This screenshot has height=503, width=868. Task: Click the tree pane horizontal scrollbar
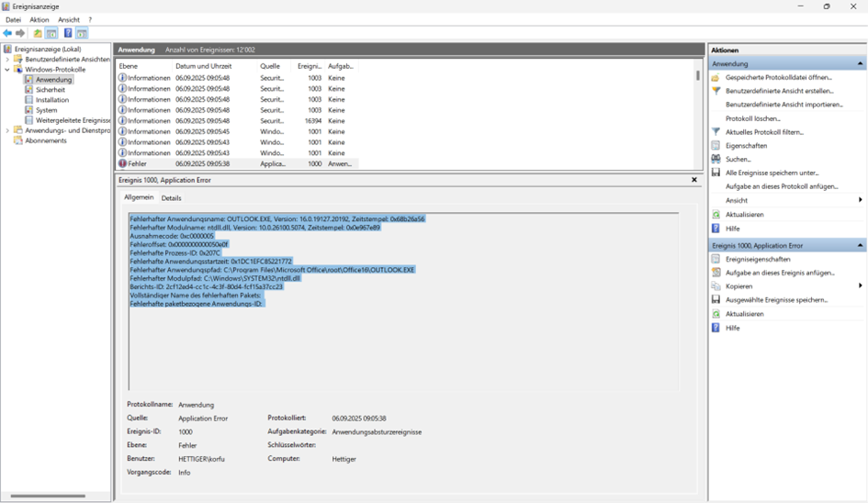pyautogui.click(x=48, y=496)
